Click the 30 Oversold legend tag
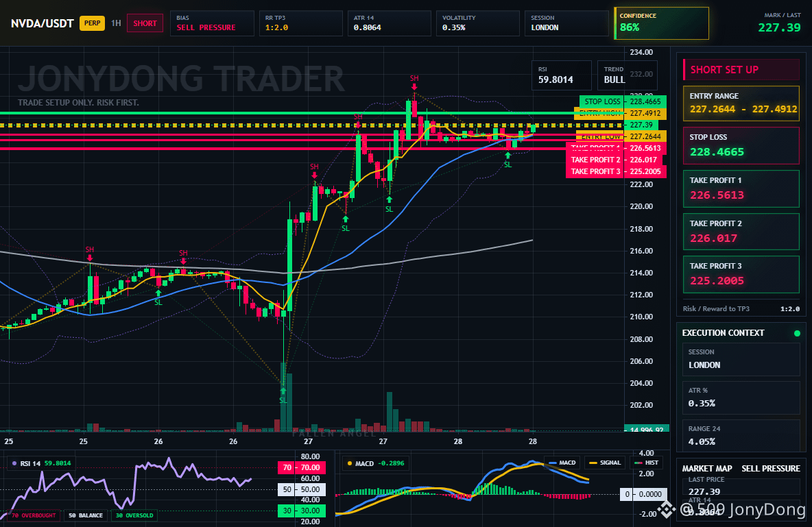 134,515
